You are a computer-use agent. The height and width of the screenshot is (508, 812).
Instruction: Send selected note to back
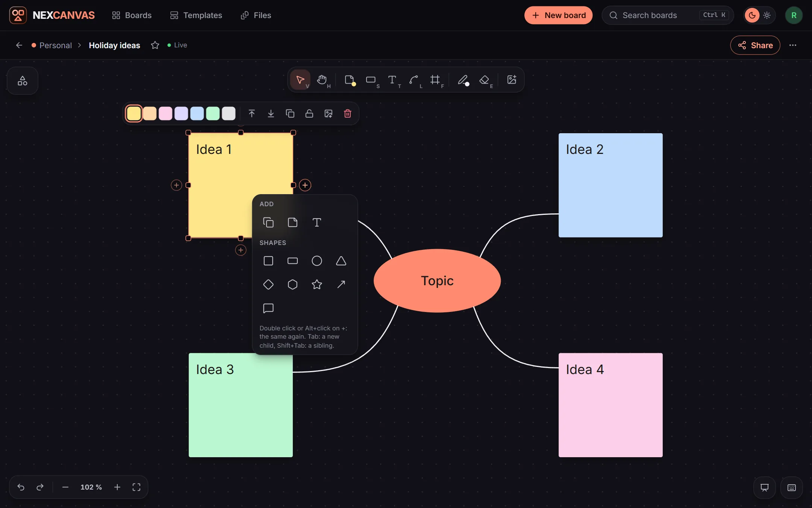271,114
